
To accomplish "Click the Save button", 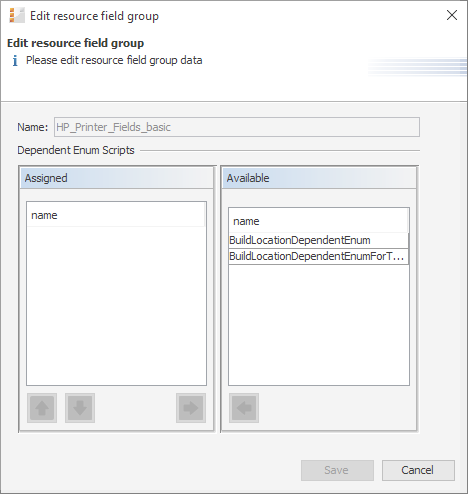I will 337,470.
